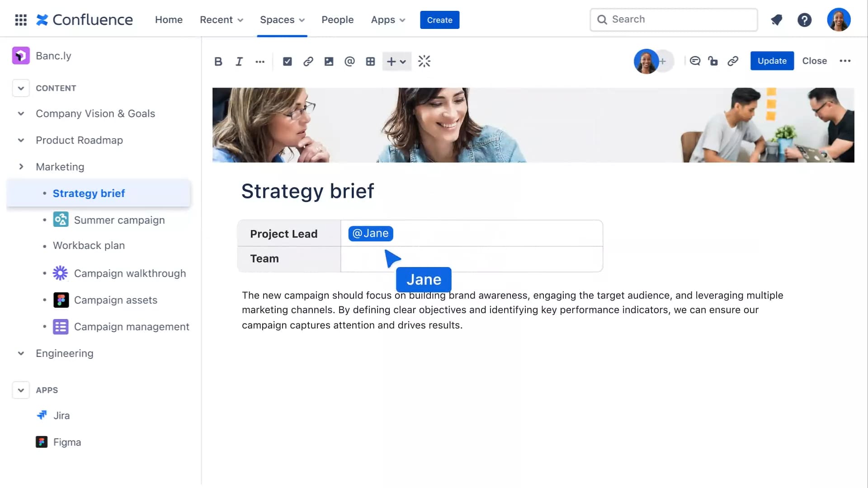Expand the Marketing tree item
868x488 pixels.
(x=21, y=167)
